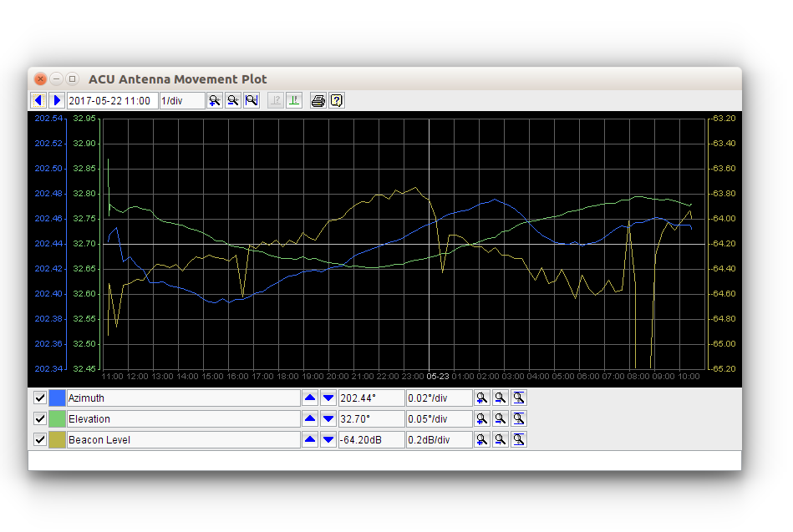This screenshot has width=793, height=532.
Task: Click the green plot settings icon on toolbar
Action: pyautogui.click(x=293, y=100)
